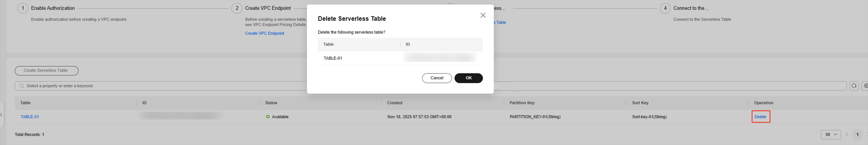Click the search magnifier icon
This screenshot has height=145, width=868.
22,86
